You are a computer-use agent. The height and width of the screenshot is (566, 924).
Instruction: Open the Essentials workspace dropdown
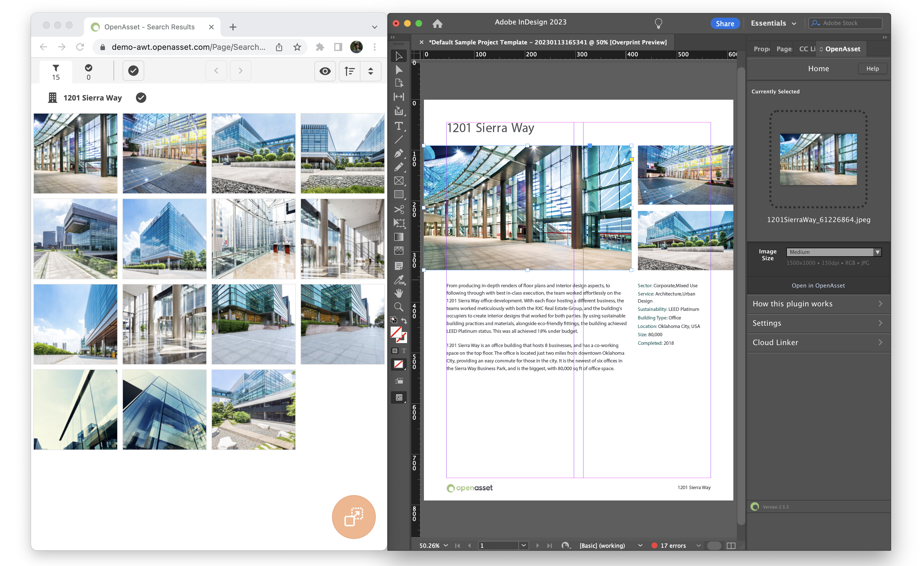(773, 23)
